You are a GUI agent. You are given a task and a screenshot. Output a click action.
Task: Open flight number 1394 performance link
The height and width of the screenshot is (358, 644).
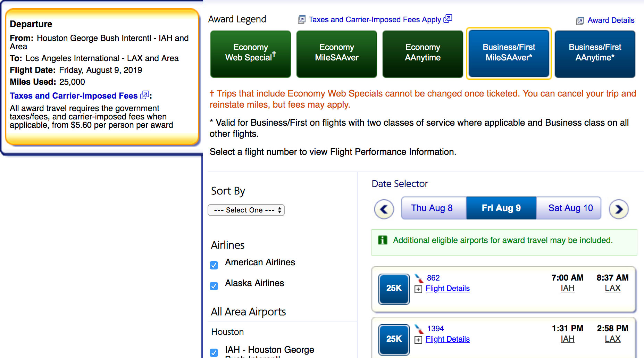pos(435,328)
